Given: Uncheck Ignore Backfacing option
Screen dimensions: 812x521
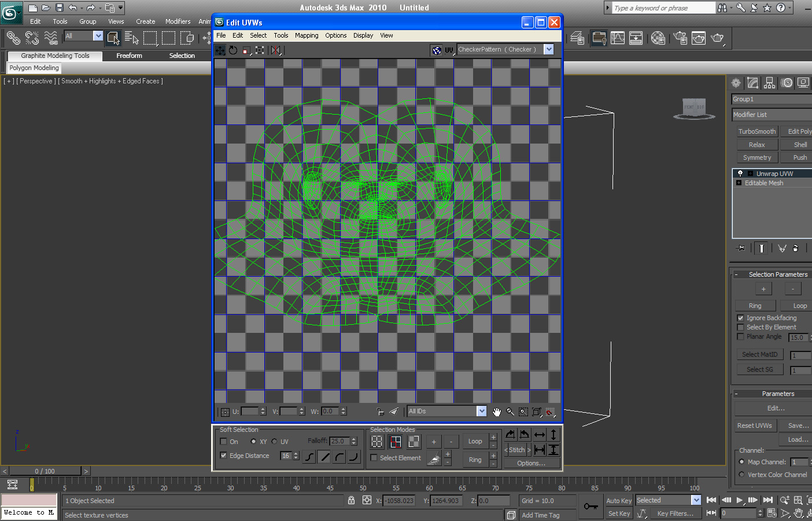Looking at the screenshot, I should pos(740,318).
